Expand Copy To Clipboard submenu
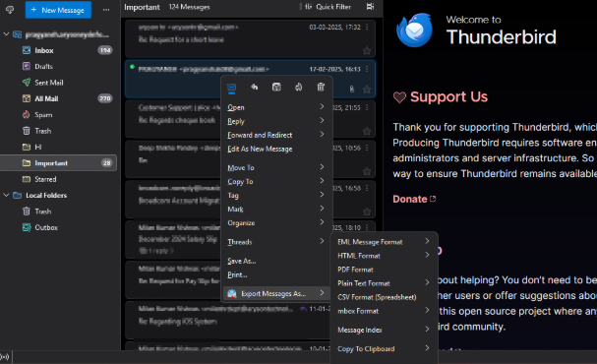The width and height of the screenshot is (597, 364). [384, 348]
